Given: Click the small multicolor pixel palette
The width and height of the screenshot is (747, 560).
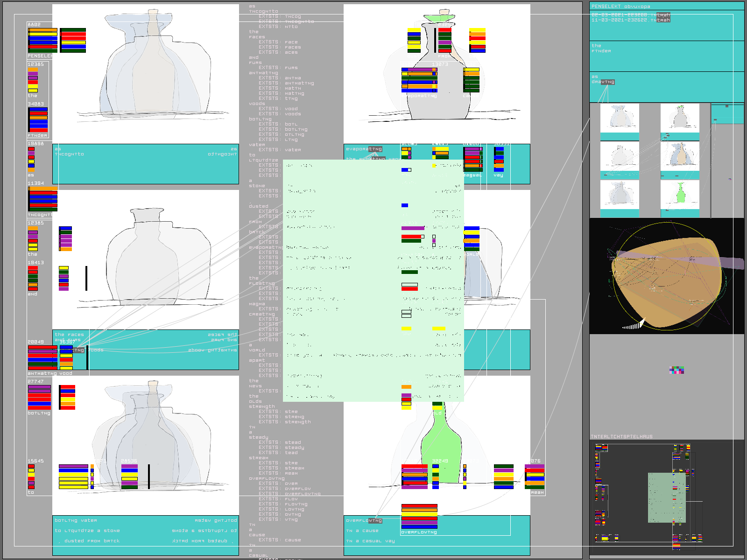Looking at the screenshot, I should click(x=677, y=371).
